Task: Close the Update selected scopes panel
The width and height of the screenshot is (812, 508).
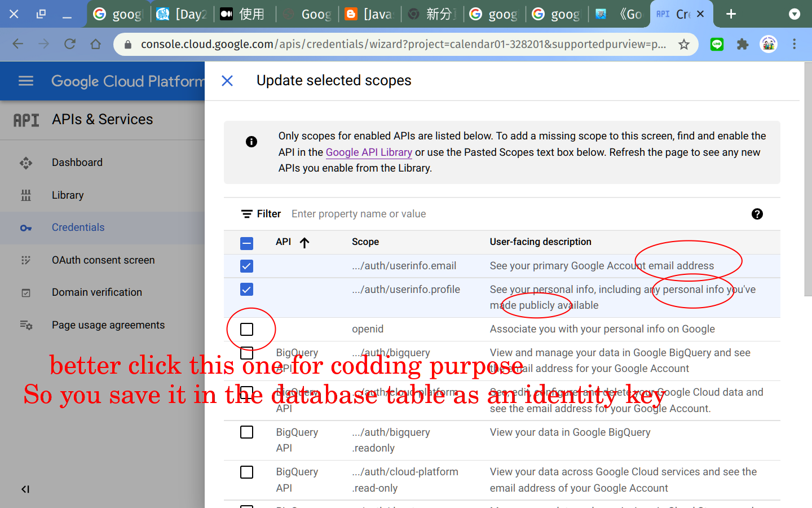Action: 227,81
